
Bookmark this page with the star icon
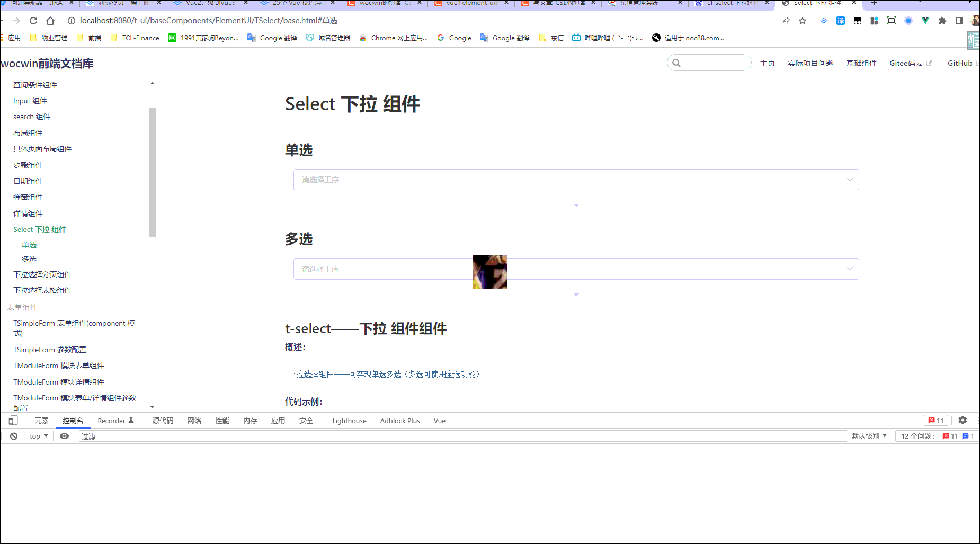pos(803,21)
